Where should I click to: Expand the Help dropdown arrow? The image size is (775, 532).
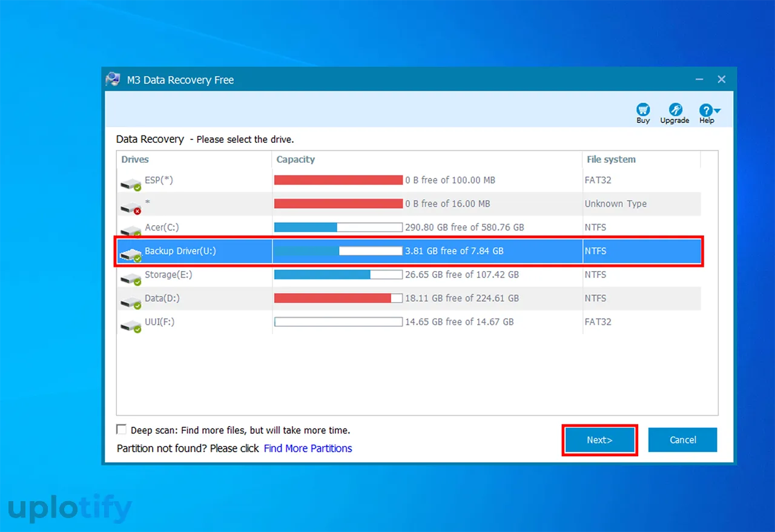[717, 111]
